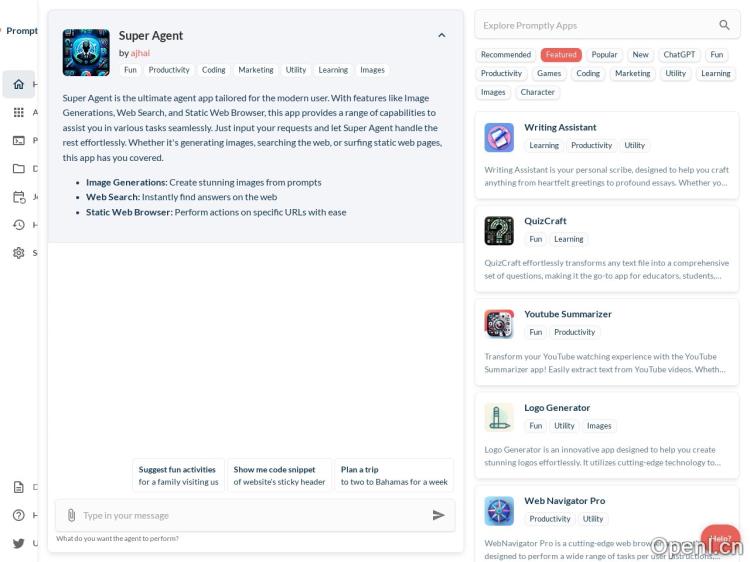The image size is (750, 562).
Task: Open the Logo Generator app thumbnail
Action: (499, 417)
